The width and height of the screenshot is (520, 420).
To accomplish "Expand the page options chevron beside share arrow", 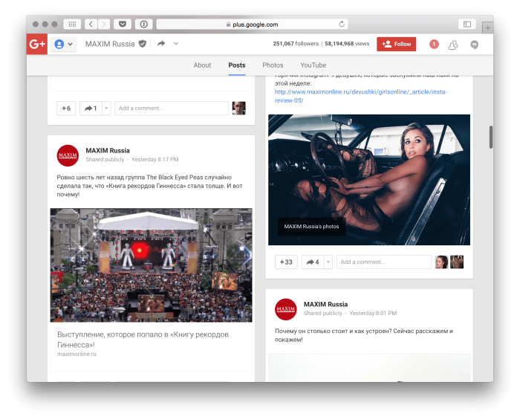I will click(176, 43).
